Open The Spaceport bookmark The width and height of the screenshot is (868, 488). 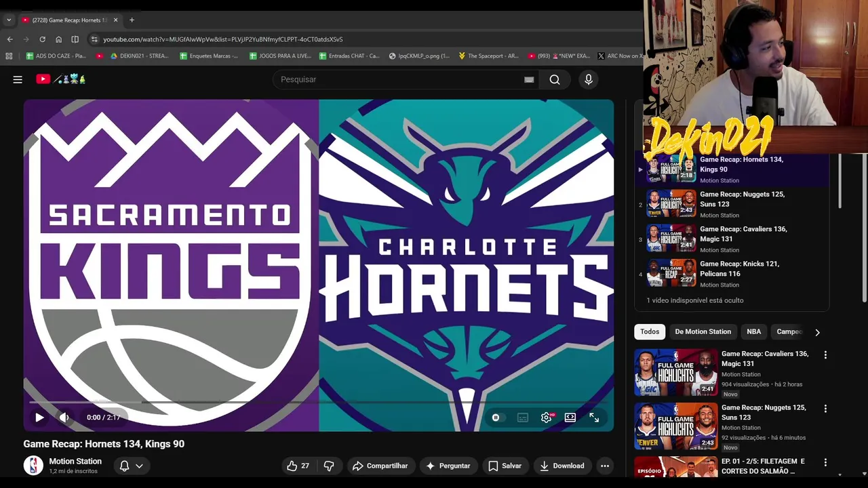(x=488, y=56)
